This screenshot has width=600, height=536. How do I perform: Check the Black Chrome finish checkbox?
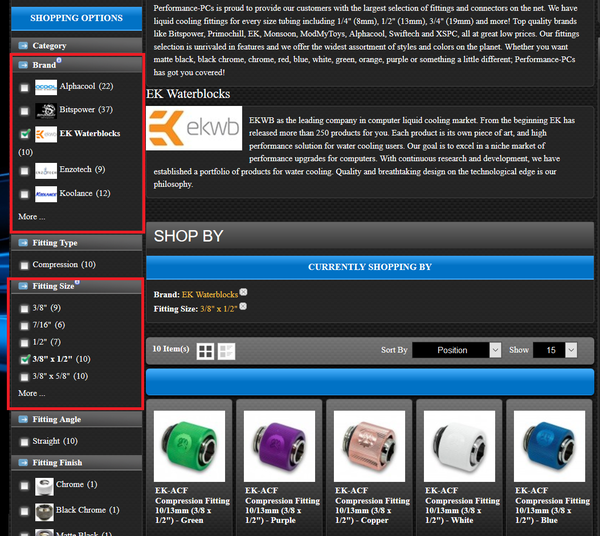pos(24,512)
